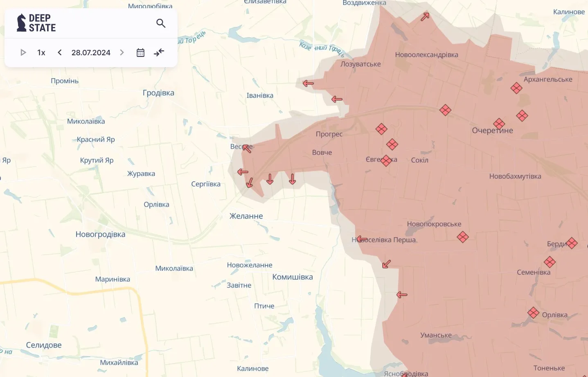Click the Желанне settlement label
588x377 pixels.
point(246,216)
